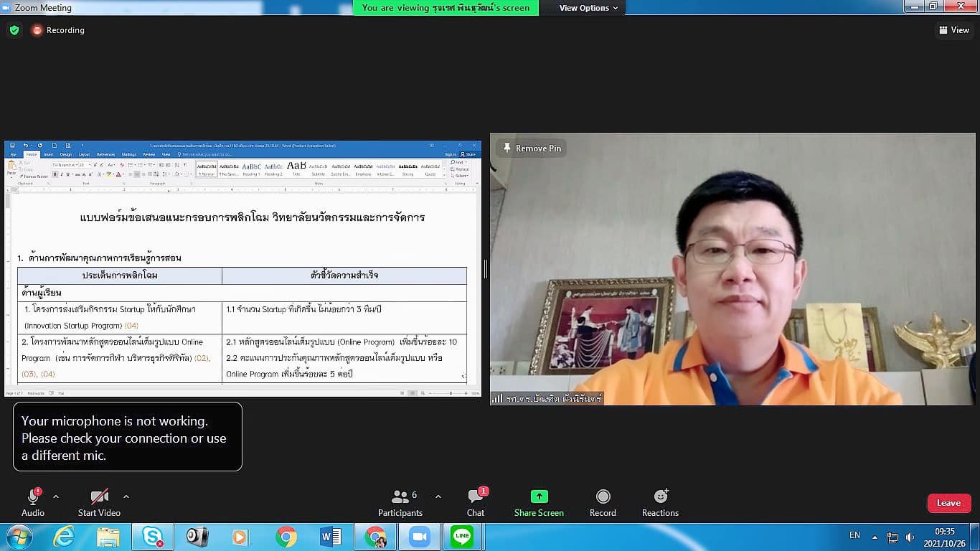Click the divider between shared screen and video
The width and height of the screenshot is (980, 551).
point(486,269)
